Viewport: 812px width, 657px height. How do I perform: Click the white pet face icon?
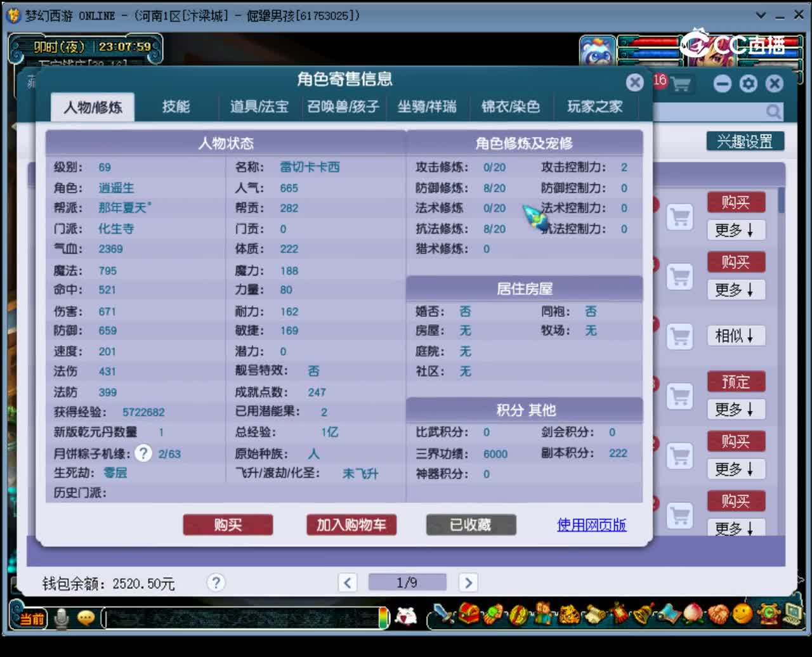click(407, 616)
